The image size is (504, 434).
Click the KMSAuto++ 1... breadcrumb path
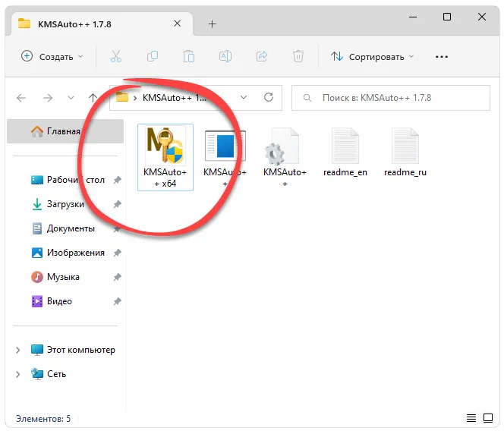[175, 98]
